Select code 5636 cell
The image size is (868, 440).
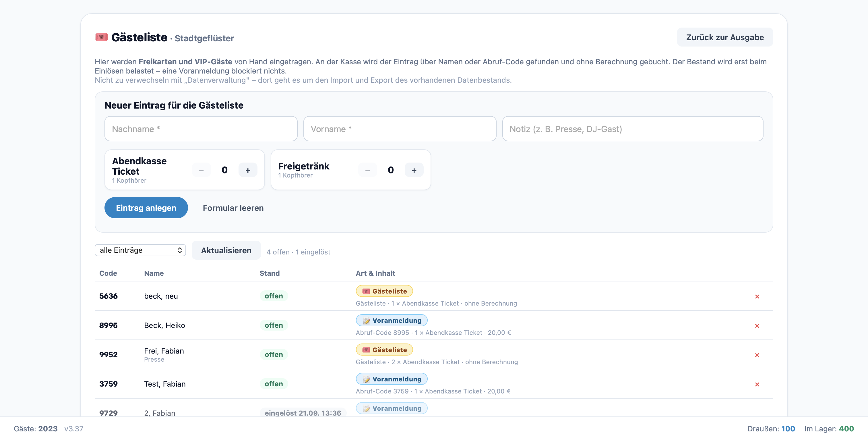tap(108, 296)
